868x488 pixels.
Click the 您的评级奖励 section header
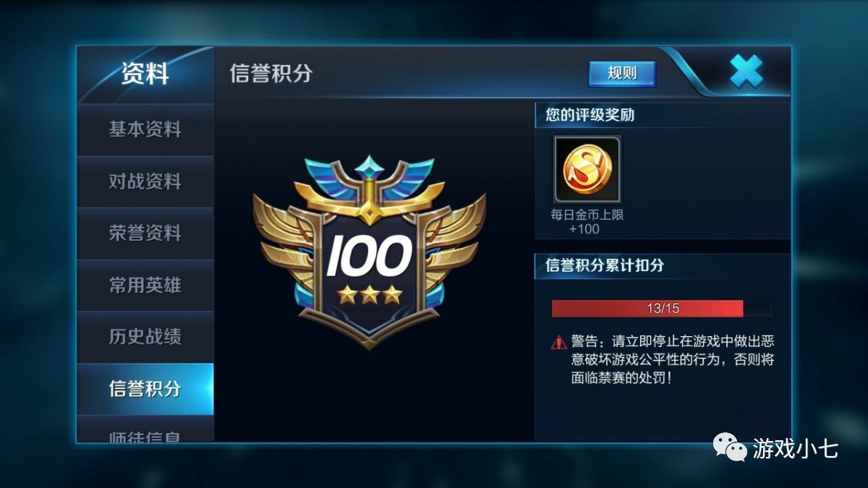[590, 114]
